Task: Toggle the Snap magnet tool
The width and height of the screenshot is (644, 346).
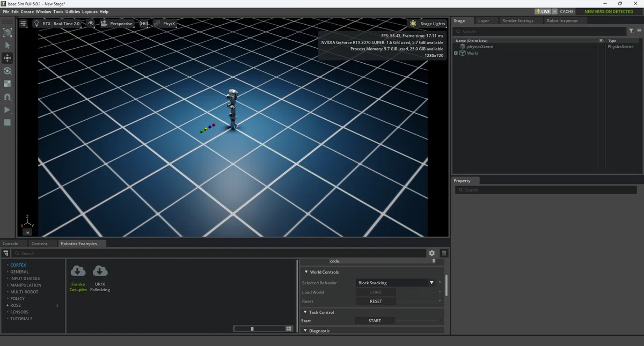Action: (x=8, y=97)
